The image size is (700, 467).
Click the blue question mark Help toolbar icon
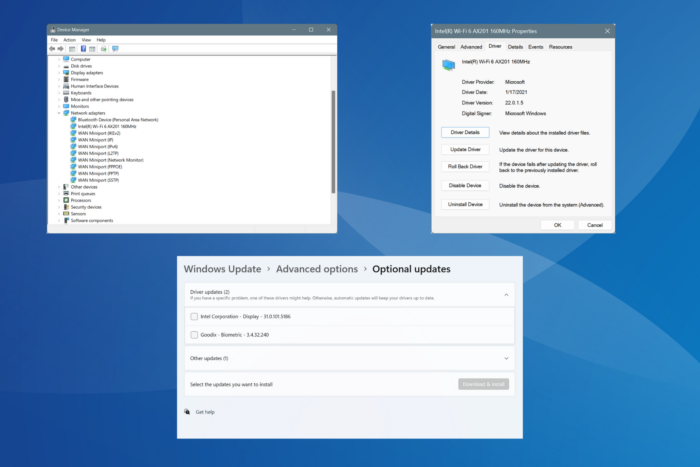pyautogui.click(x=83, y=49)
